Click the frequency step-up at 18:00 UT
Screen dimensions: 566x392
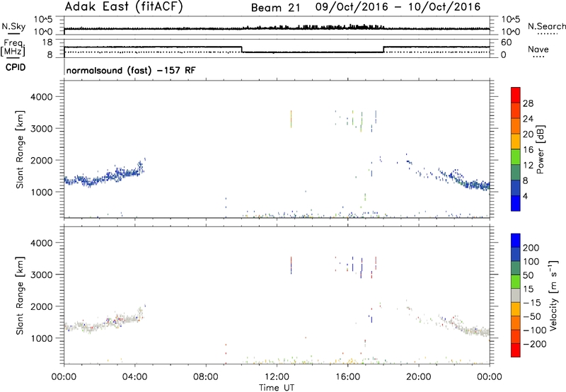coord(383,50)
